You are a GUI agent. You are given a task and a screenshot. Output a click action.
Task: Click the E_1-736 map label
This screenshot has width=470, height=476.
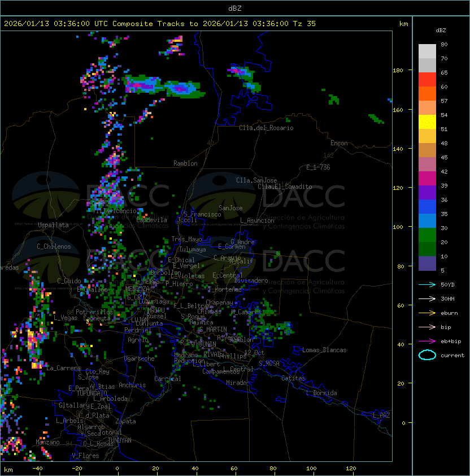pos(318,167)
